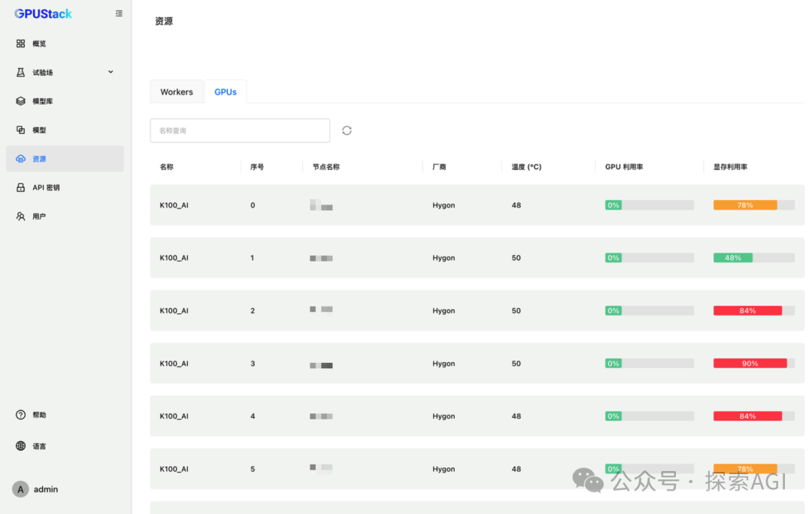Viewport: 812px width, 514px height.
Task: Click temperature 48 in row 4
Action: [x=517, y=416]
